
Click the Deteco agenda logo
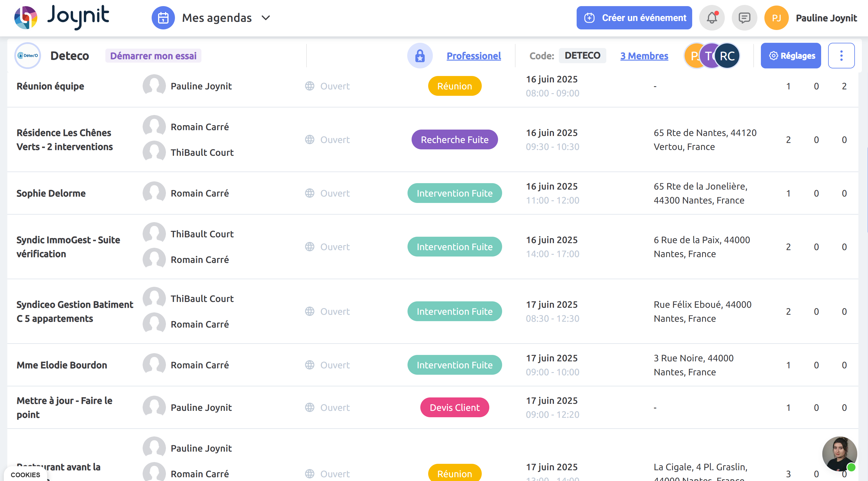[28, 56]
